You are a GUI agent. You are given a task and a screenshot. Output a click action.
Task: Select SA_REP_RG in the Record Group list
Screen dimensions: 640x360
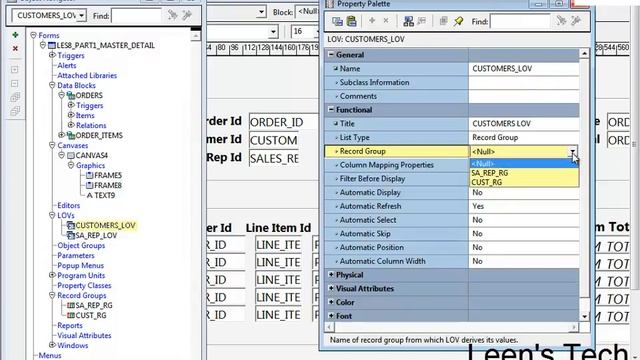pos(524,173)
